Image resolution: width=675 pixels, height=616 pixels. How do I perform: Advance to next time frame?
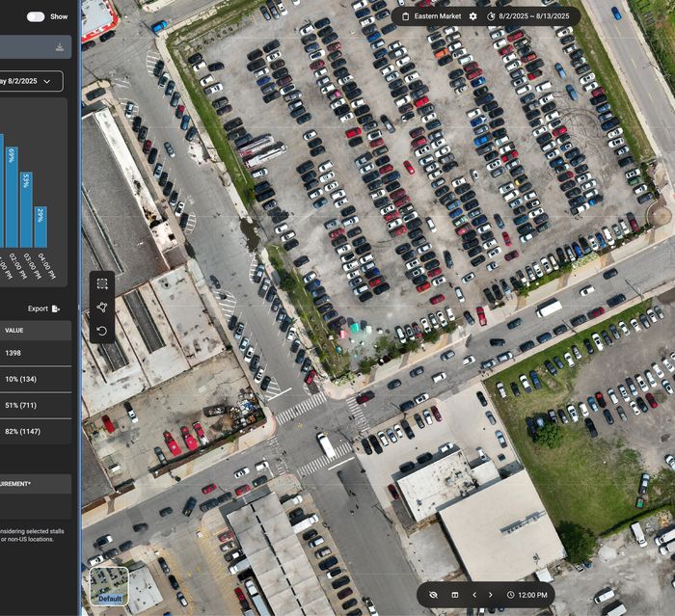491,595
